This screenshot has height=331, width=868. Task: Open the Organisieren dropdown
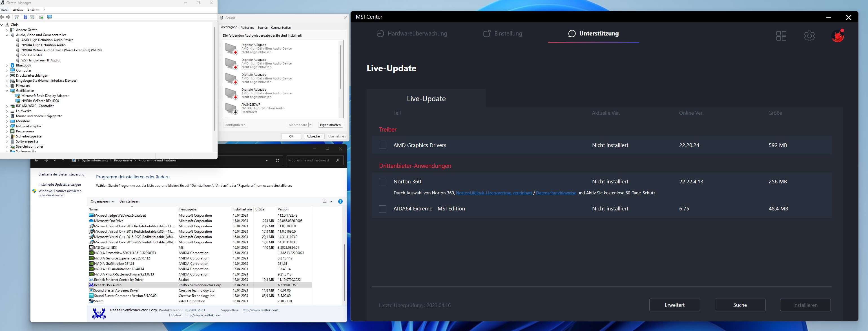tap(102, 201)
